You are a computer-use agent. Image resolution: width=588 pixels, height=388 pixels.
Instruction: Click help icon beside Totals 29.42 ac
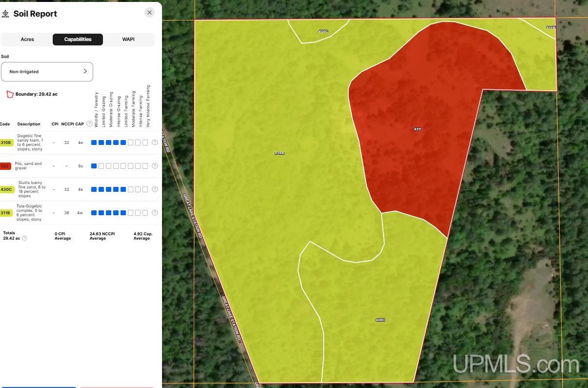click(24, 238)
